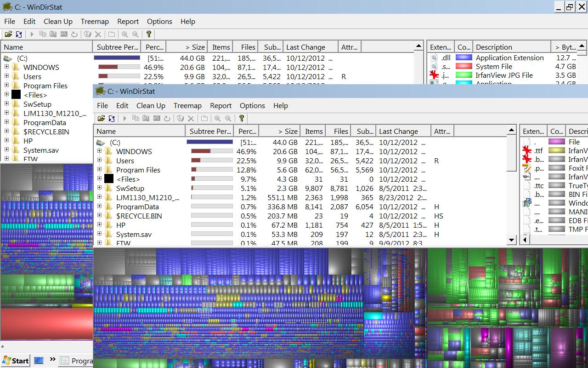Click Explorer Here icon in front window toolbar
588x368 pixels.
click(146, 118)
